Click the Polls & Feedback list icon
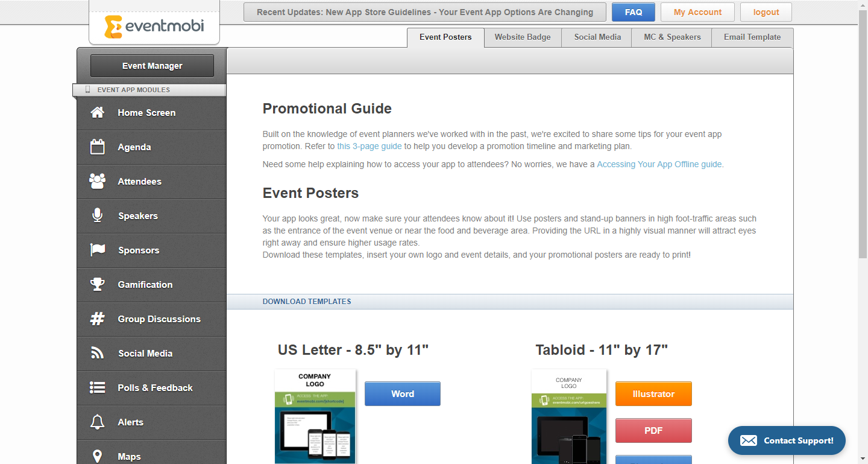This screenshot has width=868, height=464. pos(97,388)
